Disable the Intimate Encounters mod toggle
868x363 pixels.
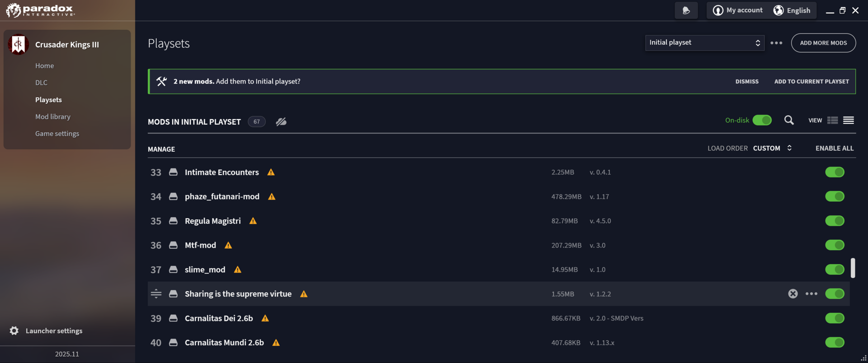click(835, 172)
